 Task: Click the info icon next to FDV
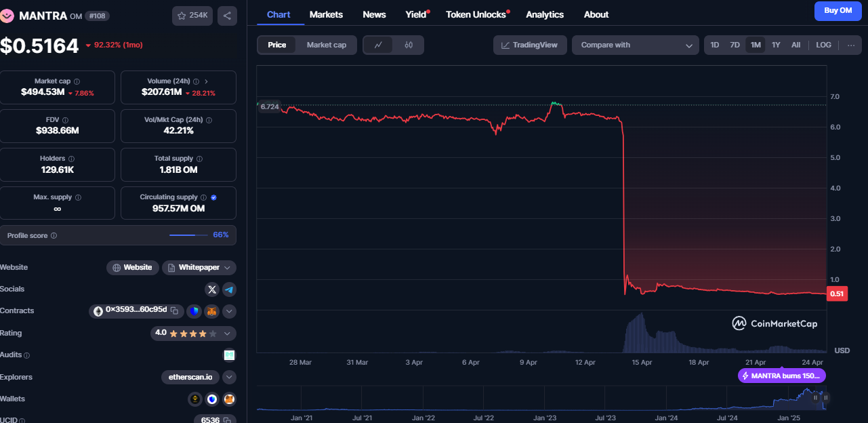point(66,120)
